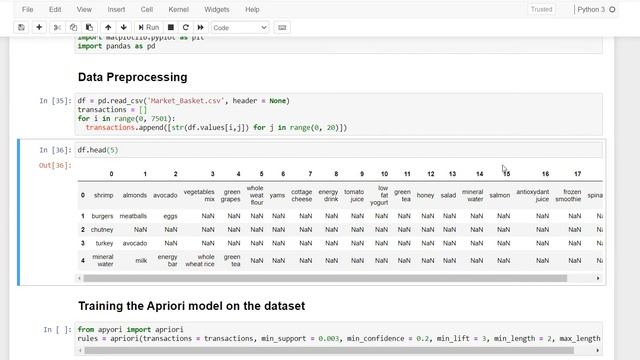
Task: Cut selected cells with scissors icon
Action: click(x=57, y=27)
